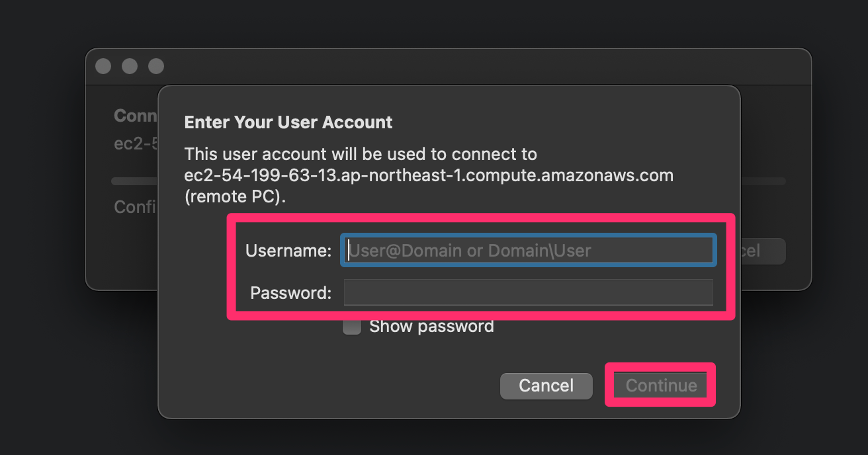Screen dimensions: 868x455
Task: Click the yellow minimize traffic light button
Action: click(x=129, y=65)
